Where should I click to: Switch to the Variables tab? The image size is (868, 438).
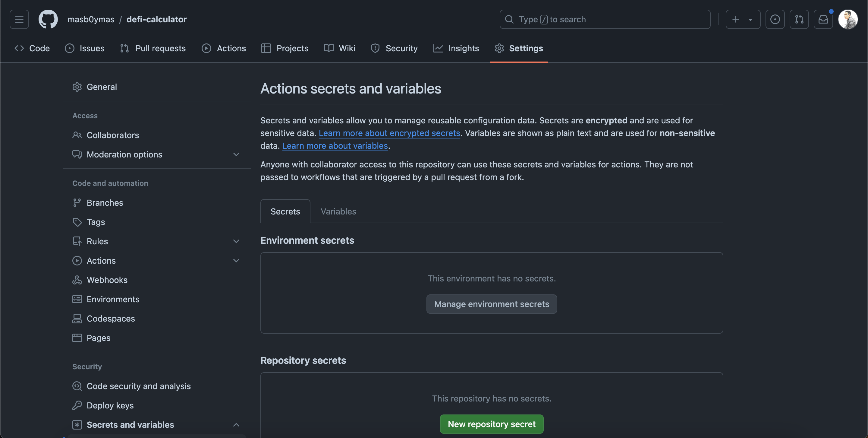(x=338, y=211)
